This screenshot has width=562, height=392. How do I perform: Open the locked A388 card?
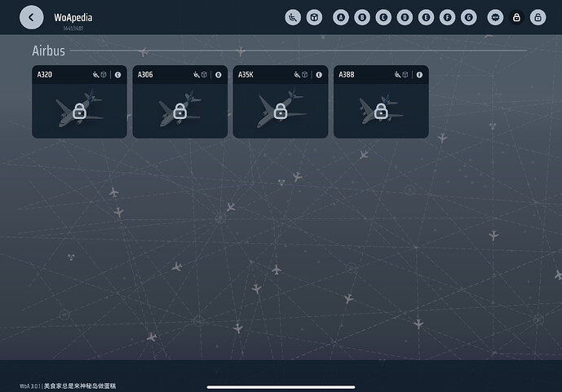point(381,102)
